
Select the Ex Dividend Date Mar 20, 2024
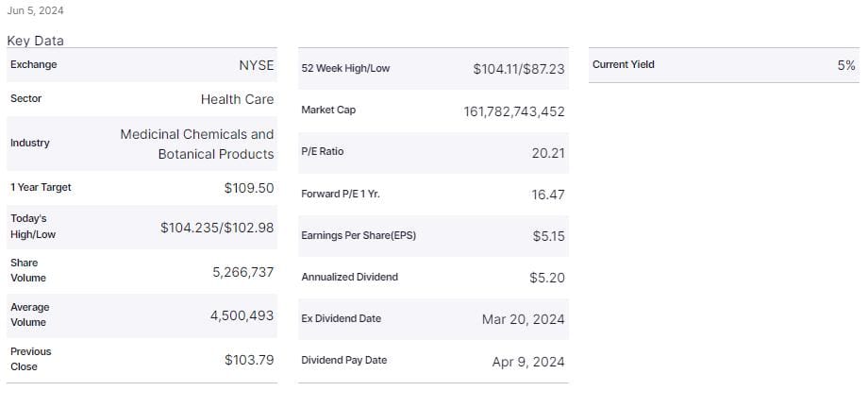tap(523, 318)
